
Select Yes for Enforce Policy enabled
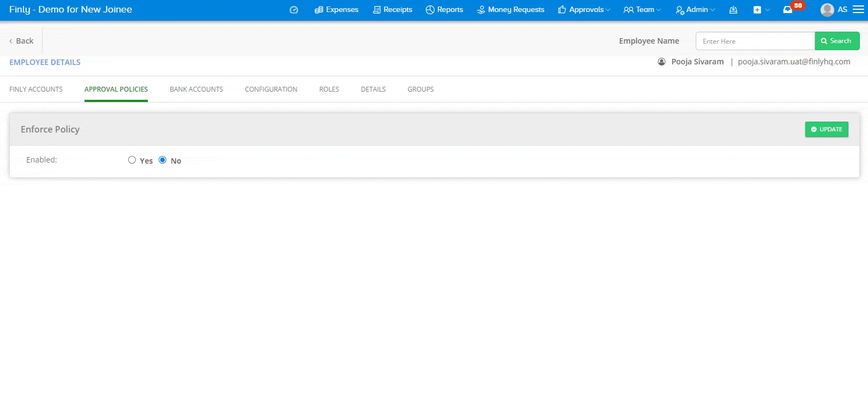tap(132, 160)
